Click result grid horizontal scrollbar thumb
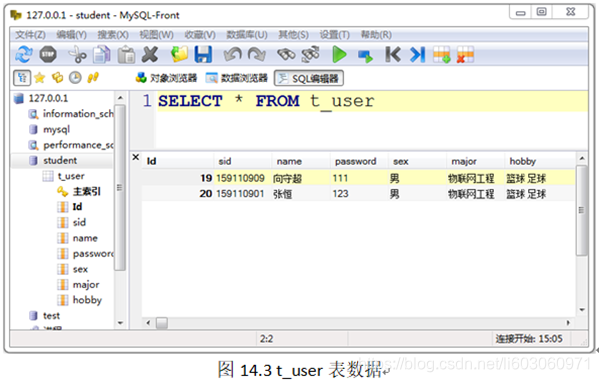This screenshot has height=382, width=599. [x=162, y=323]
